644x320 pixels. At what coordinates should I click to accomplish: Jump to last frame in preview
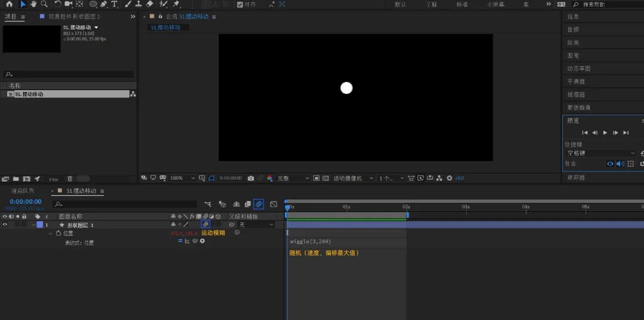(626, 133)
